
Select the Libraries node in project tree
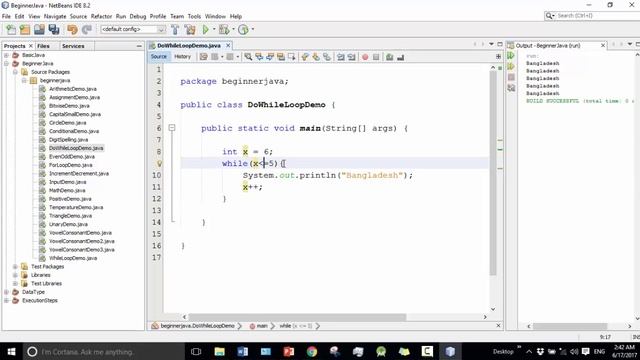click(x=40, y=275)
